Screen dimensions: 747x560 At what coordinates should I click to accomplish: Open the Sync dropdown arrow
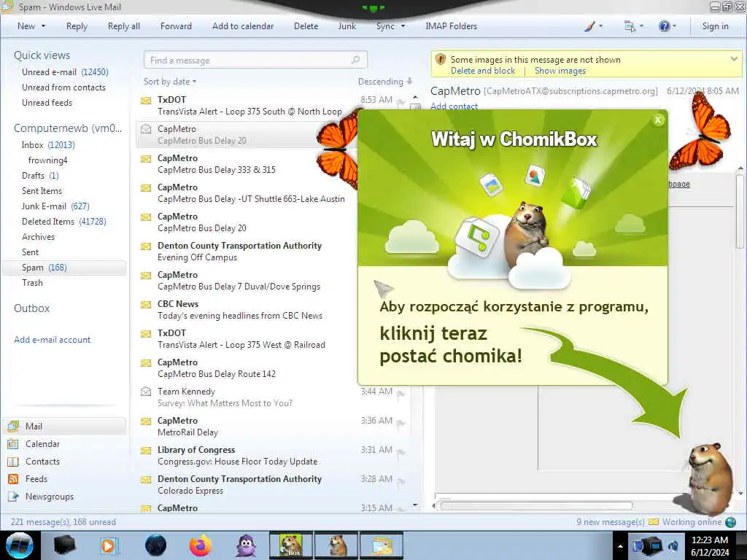point(403,26)
